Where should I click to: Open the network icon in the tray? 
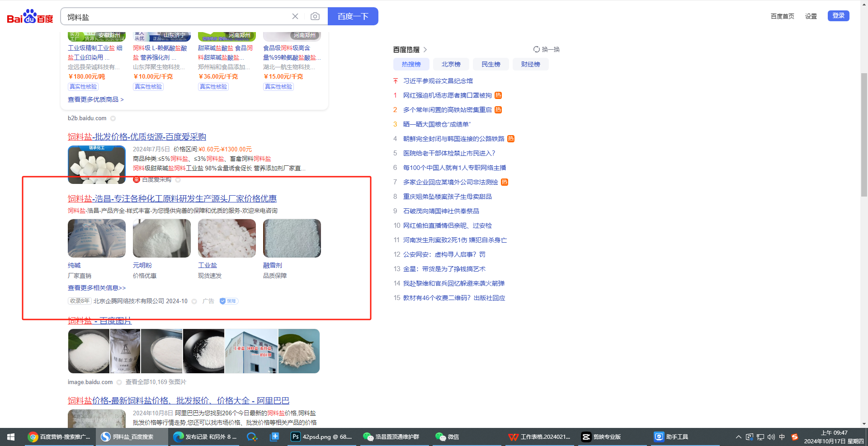[760, 437]
